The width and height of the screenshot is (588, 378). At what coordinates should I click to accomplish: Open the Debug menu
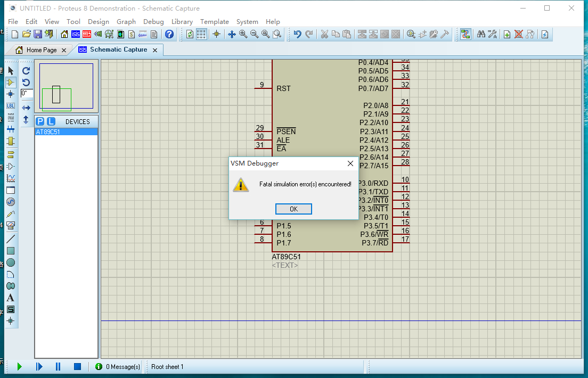pyautogui.click(x=153, y=22)
